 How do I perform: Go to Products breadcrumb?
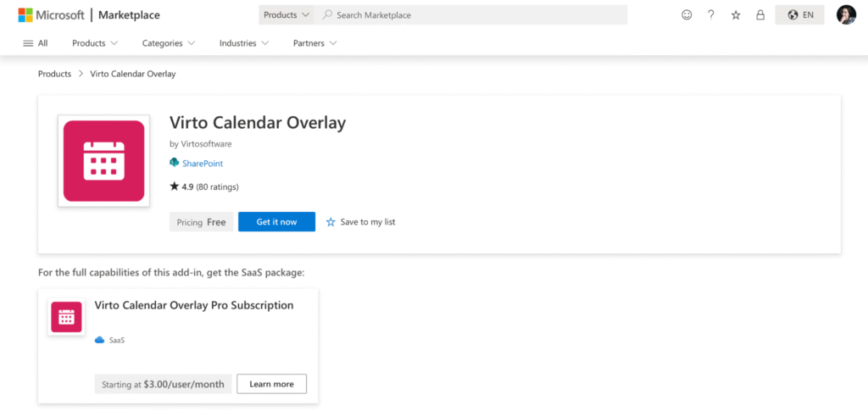55,74
